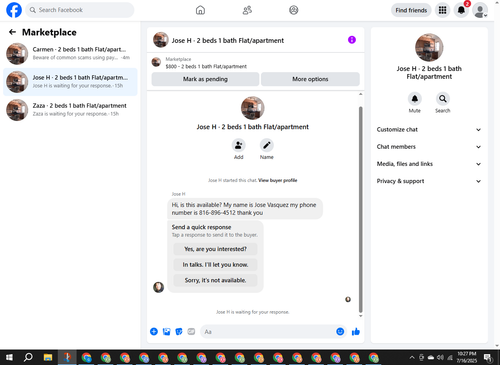Open the Carmen conversation in the list
This screenshot has height=365, width=500.
tap(70, 54)
